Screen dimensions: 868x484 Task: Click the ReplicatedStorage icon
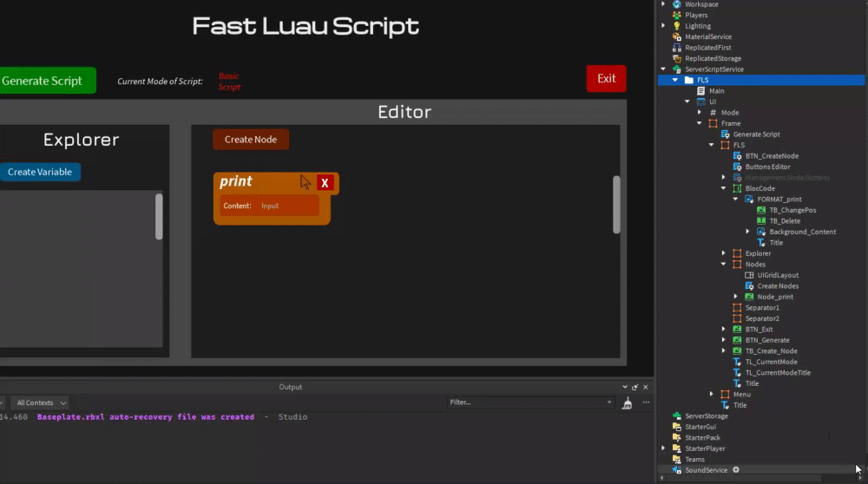[x=676, y=58]
